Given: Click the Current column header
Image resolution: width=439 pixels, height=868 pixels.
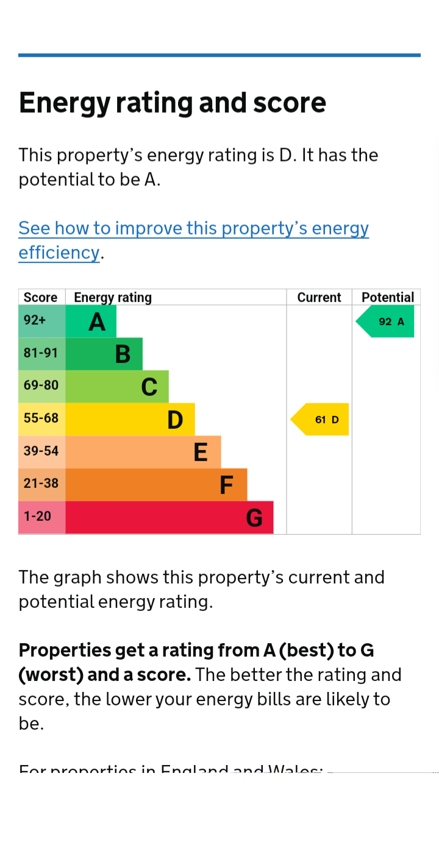Looking at the screenshot, I should [319, 297].
